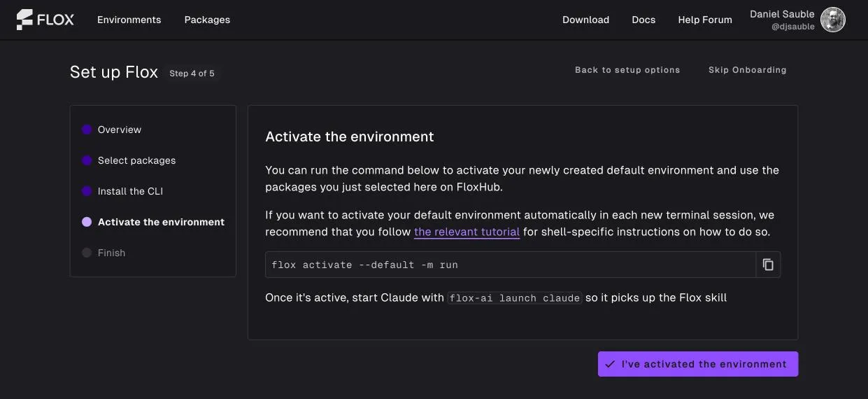The width and height of the screenshot is (868, 399).
Task: Visit the Help Forum
Action: (705, 20)
